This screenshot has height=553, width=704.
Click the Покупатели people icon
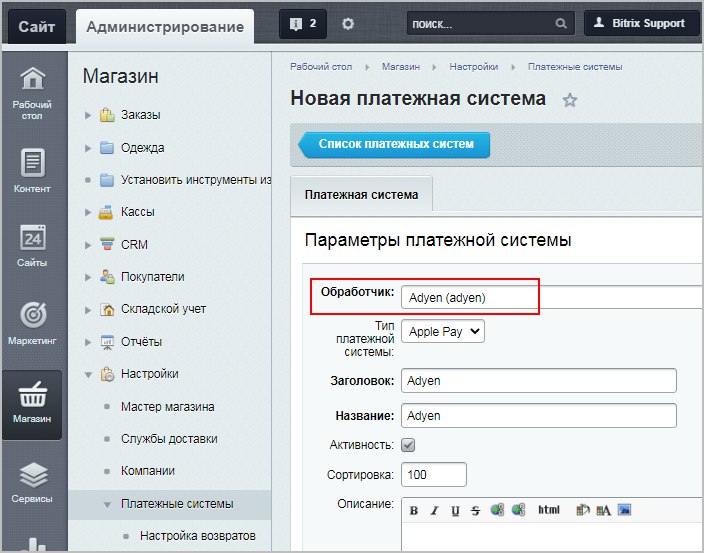pyautogui.click(x=107, y=276)
